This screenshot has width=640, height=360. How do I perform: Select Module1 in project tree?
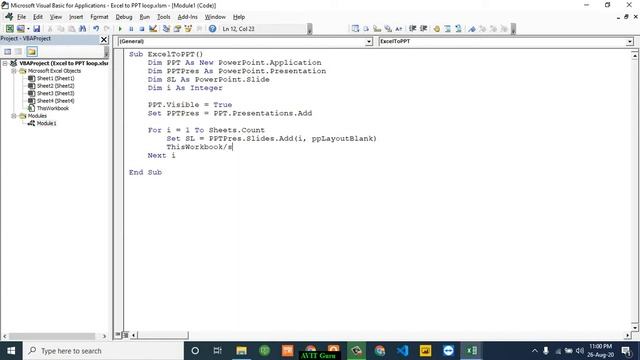[47, 123]
